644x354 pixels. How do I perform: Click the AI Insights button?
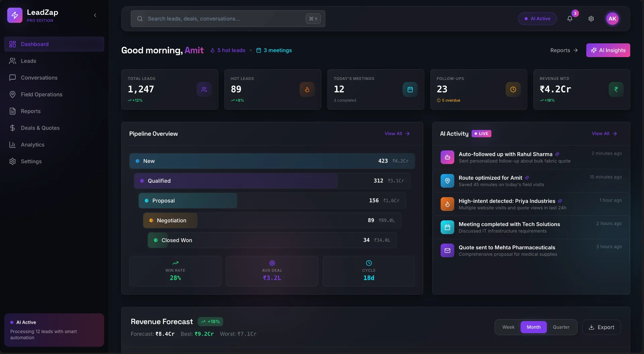608,50
